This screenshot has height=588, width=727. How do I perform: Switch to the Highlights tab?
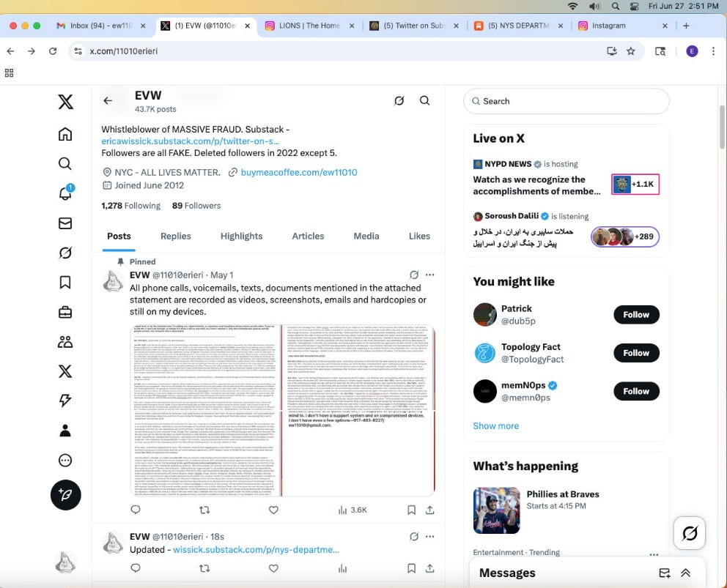pos(242,236)
